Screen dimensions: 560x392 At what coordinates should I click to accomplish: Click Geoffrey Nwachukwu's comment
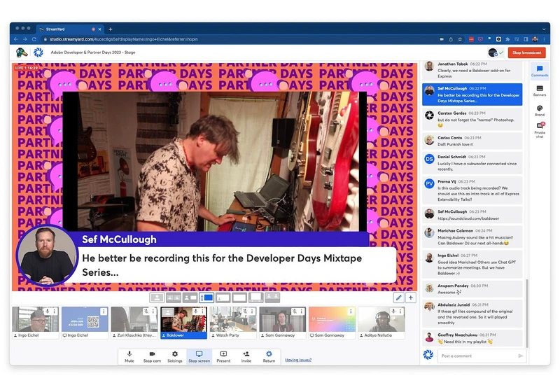(x=472, y=337)
